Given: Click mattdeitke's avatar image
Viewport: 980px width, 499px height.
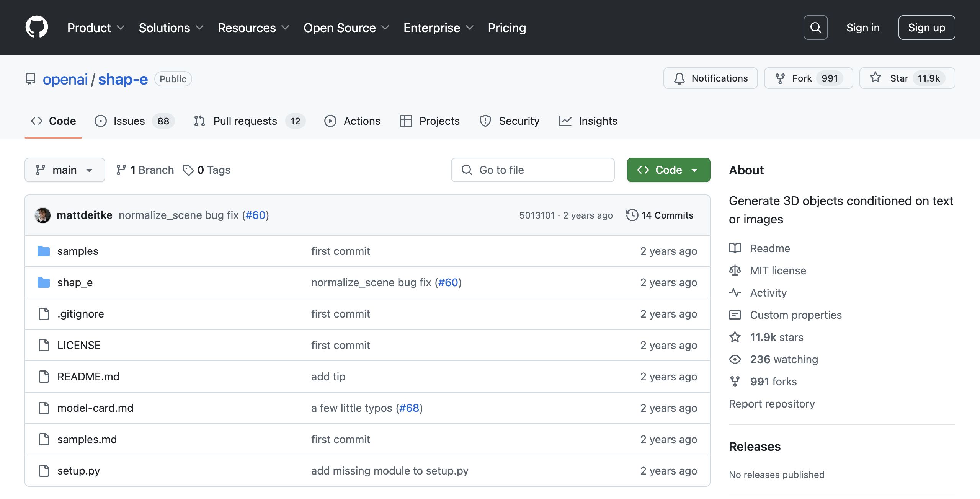Looking at the screenshot, I should tap(42, 215).
